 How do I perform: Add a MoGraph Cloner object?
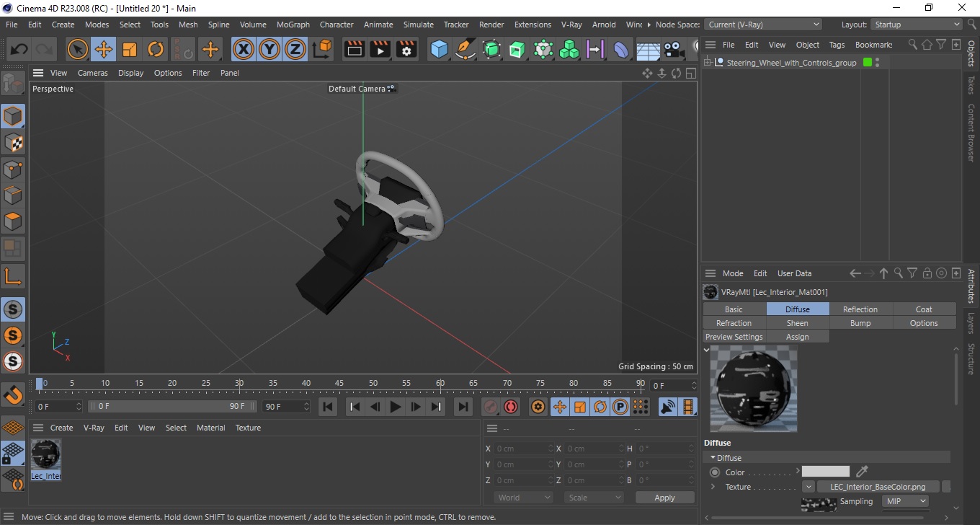569,50
